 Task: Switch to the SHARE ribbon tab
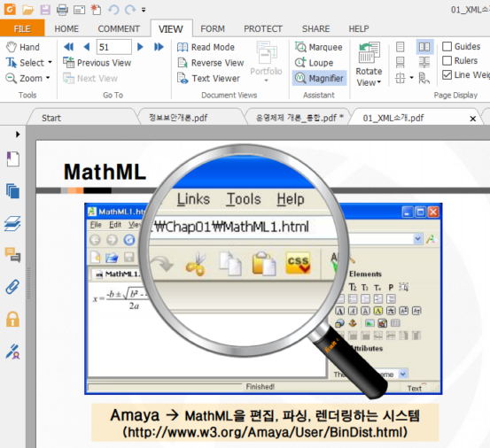click(315, 28)
